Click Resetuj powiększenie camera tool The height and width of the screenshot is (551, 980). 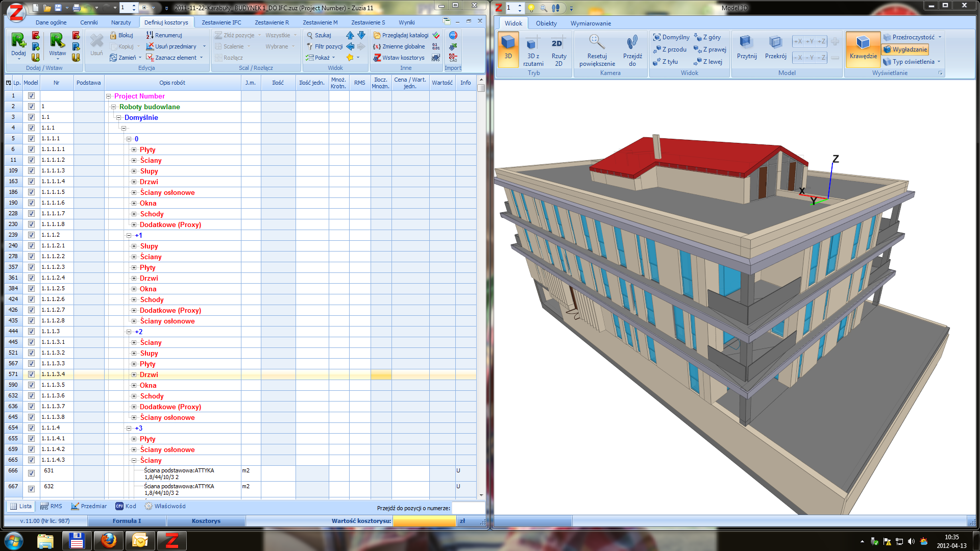tap(597, 49)
